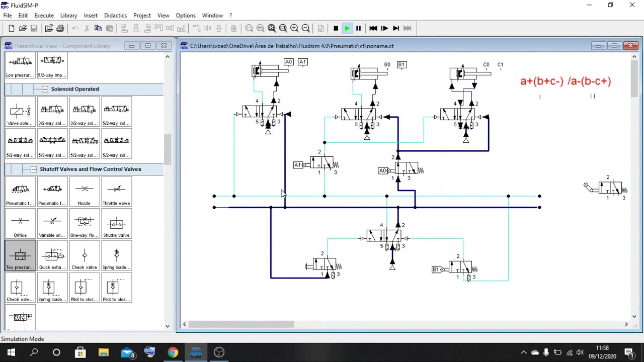The height and width of the screenshot is (362, 644).
Task: Zoom out of the circuit
Action: point(305,29)
